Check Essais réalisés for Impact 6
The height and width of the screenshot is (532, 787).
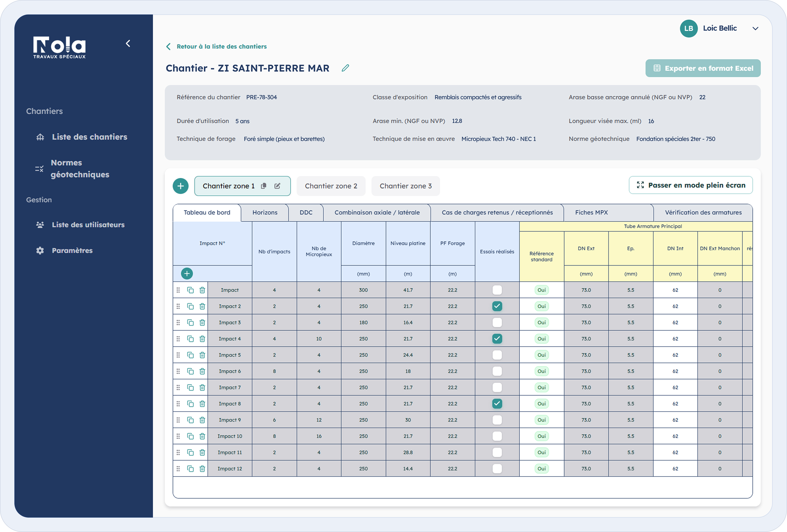497,371
